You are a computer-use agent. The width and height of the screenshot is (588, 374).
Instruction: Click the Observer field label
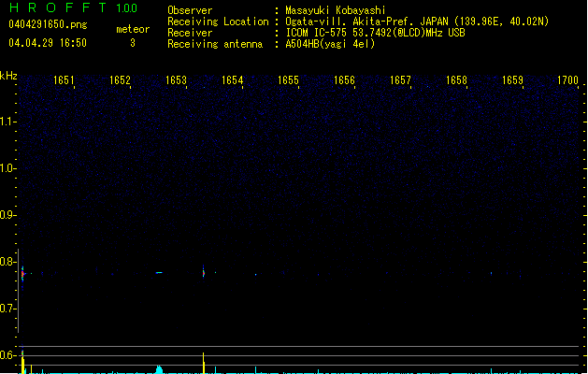190,10
